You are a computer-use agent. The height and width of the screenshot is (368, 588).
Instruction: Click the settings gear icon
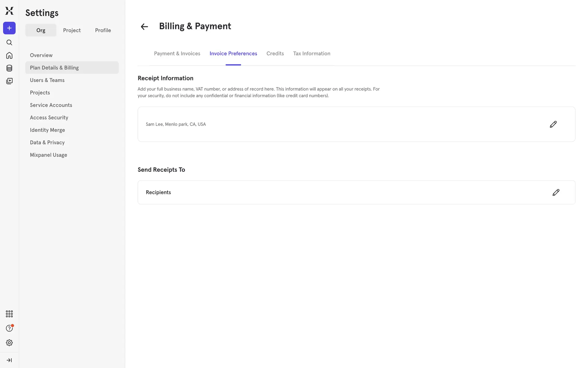point(9,343)
